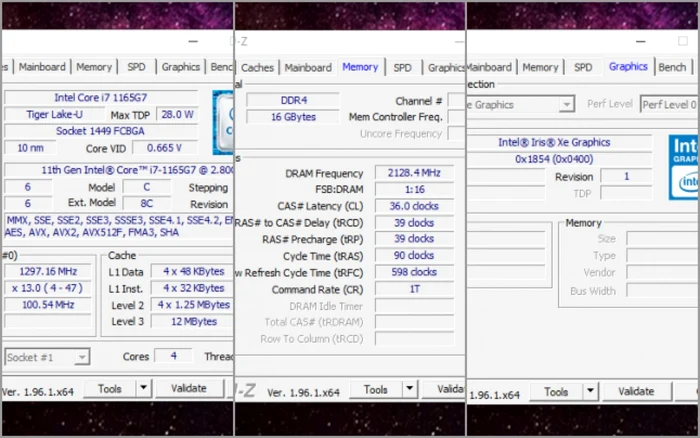Click the code name 'Tiger Lake-U'
Image resolution: width=700 pixels, height=438 pixels.
(x=54, y=114)
